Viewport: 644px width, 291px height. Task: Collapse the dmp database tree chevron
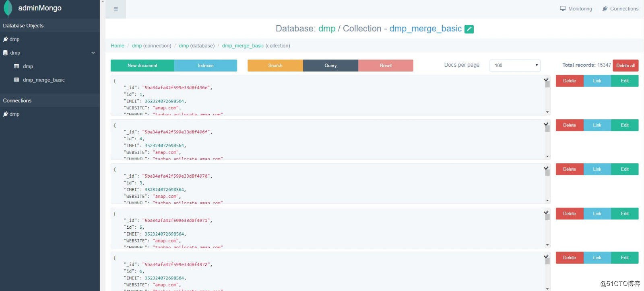[x=93, y=53]
